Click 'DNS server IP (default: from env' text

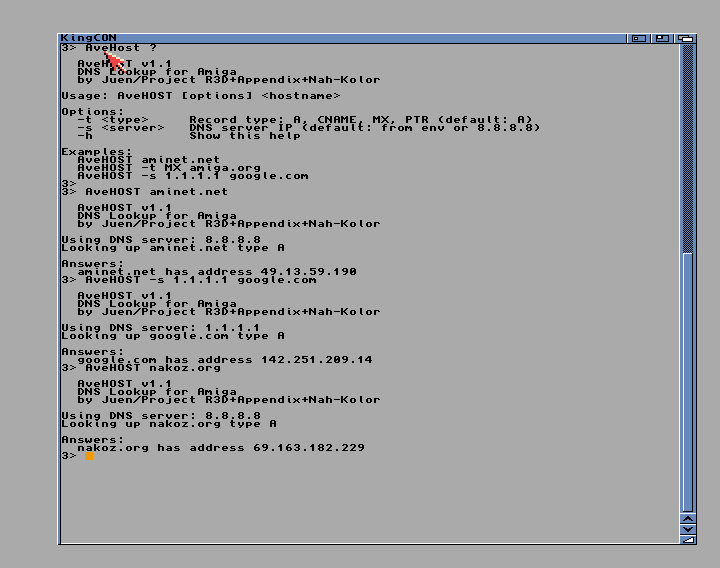(x=317, y=128)
